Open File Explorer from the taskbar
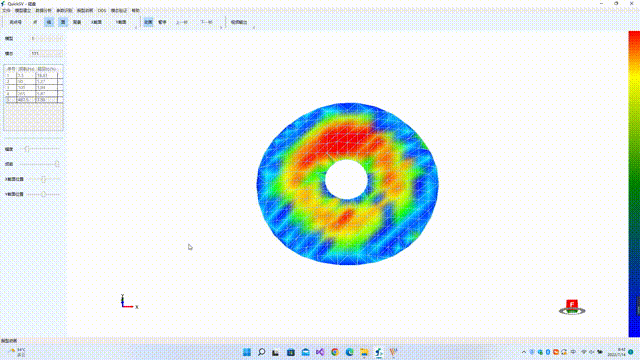 pyautogui.click(x=364, y=352)
